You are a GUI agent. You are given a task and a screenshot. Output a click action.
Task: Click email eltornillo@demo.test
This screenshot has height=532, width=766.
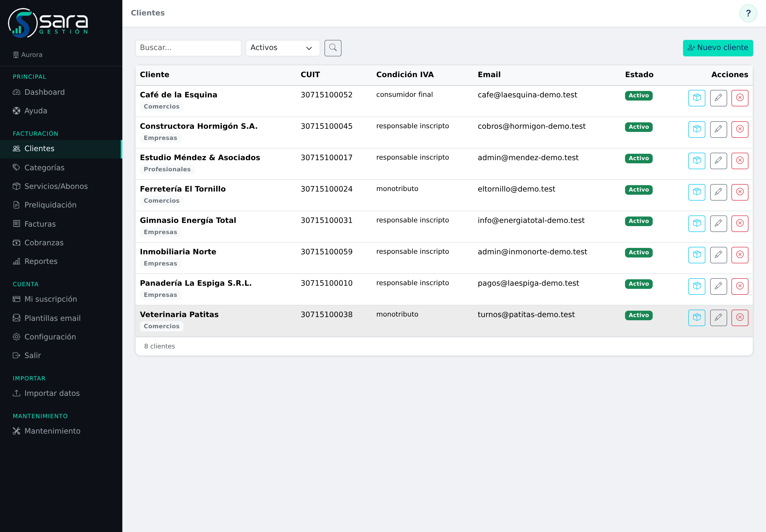(x=516, y=189)
